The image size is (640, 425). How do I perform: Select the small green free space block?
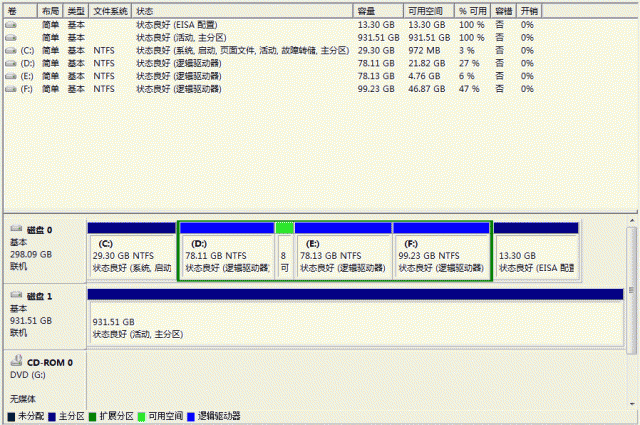click(x=284, y=251)
